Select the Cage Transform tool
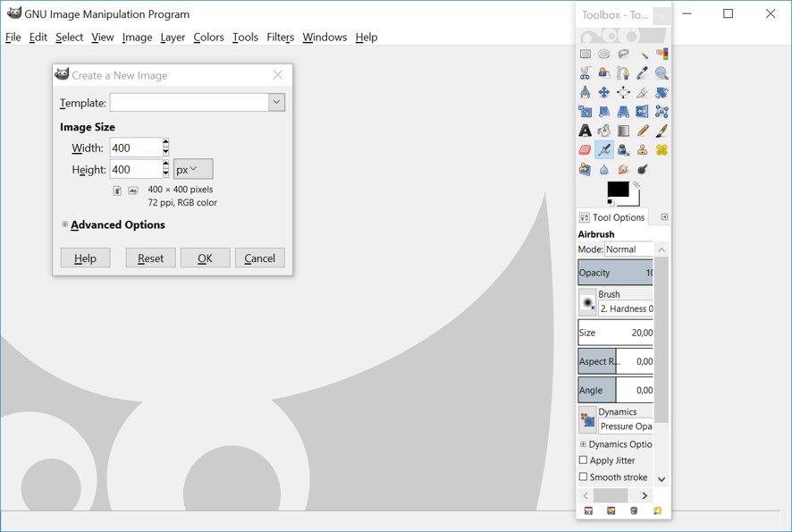 coord(661,112)
